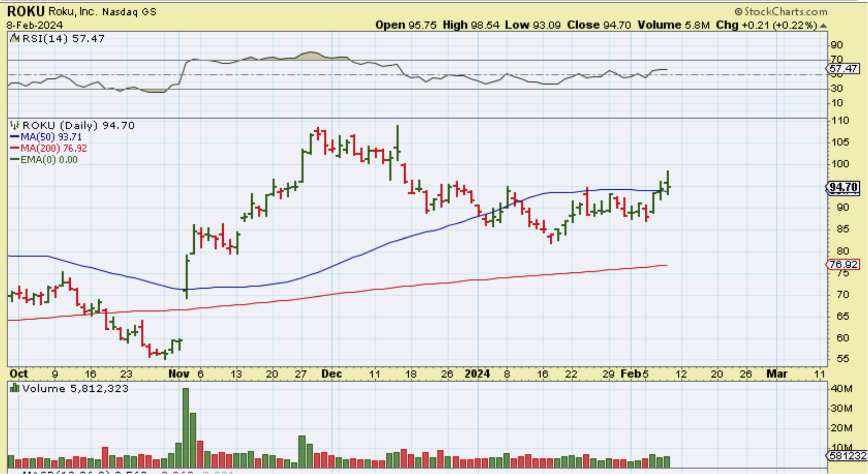
Task: Click the MA(50) 93.71 legend entry
Action: pos(51,137)
